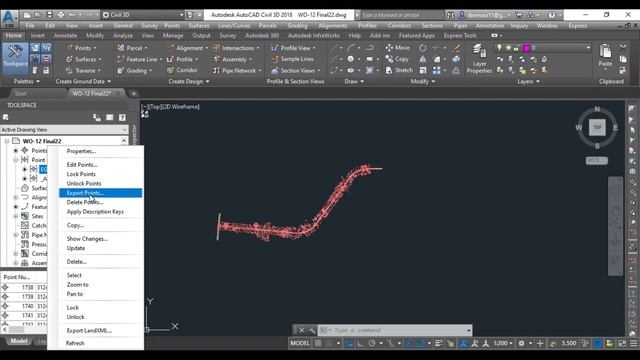Screen dimensions: 640x360
Task: Select the Copy tool in Modify panel
Action: (397, 59)
